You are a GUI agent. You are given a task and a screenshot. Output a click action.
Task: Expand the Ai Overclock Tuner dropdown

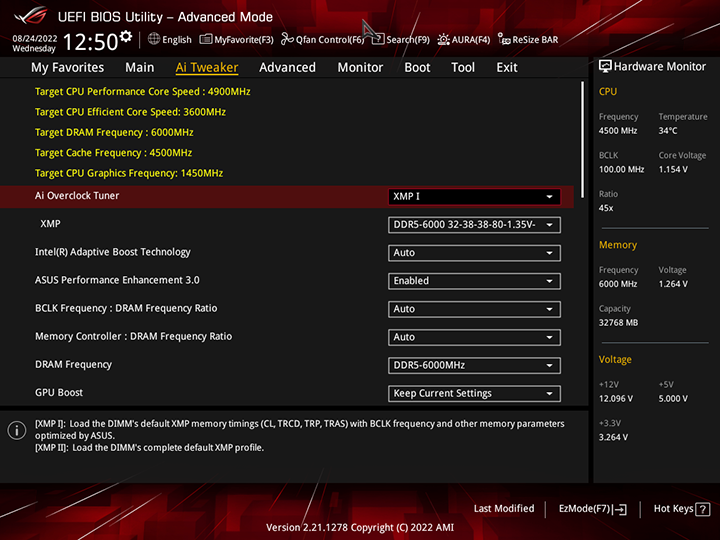474,197
